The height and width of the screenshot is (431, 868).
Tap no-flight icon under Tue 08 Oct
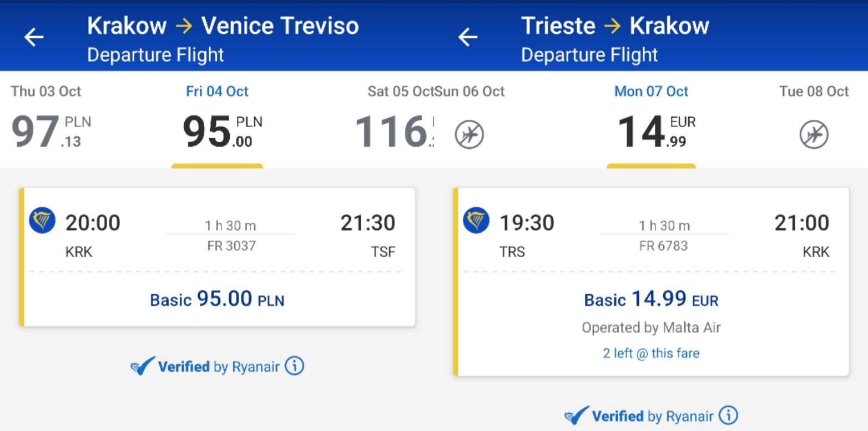(814, 135)
